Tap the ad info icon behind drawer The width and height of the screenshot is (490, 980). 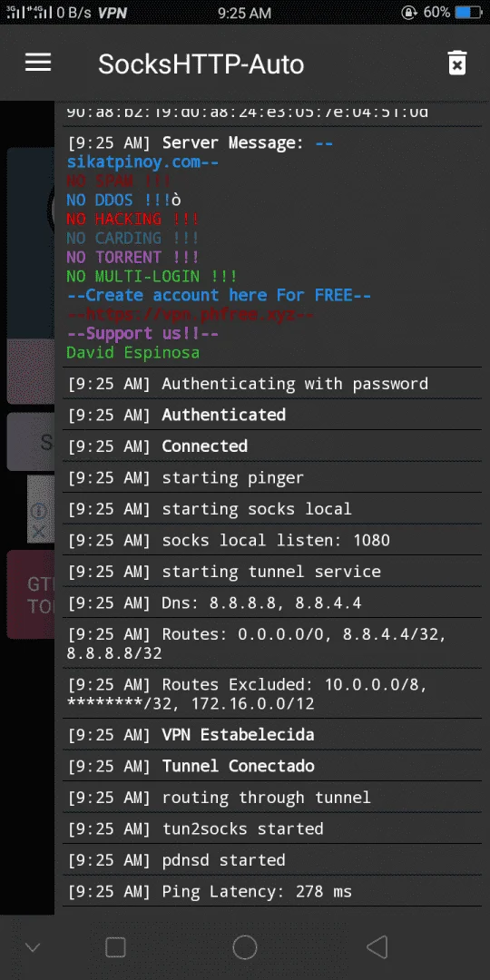39,511
